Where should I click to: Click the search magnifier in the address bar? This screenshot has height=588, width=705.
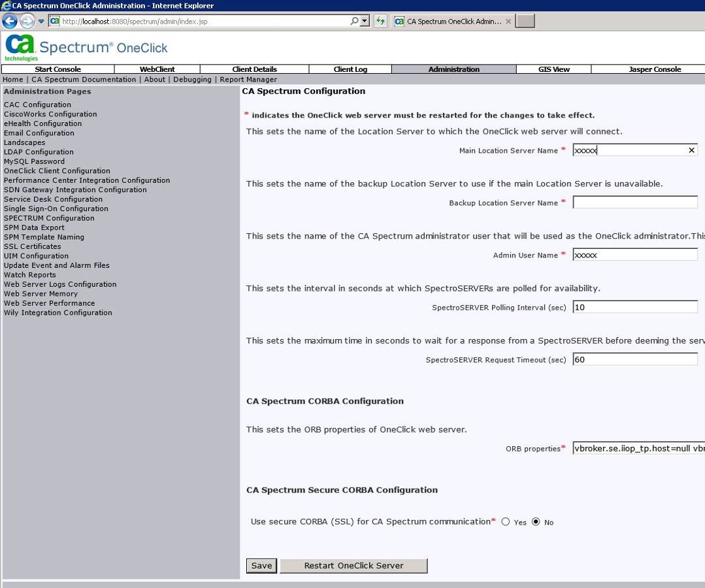coord(354,21)
